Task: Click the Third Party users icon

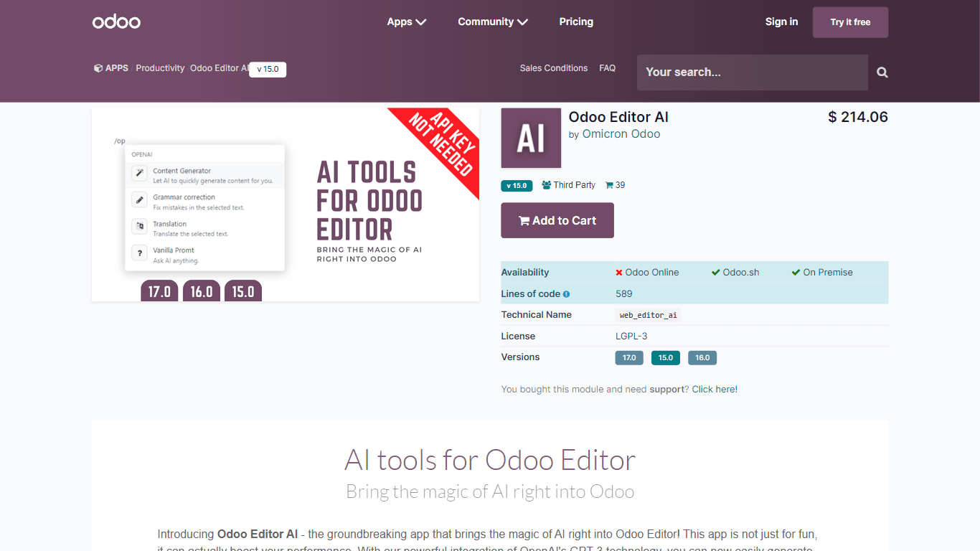Action: coord(547,185)
